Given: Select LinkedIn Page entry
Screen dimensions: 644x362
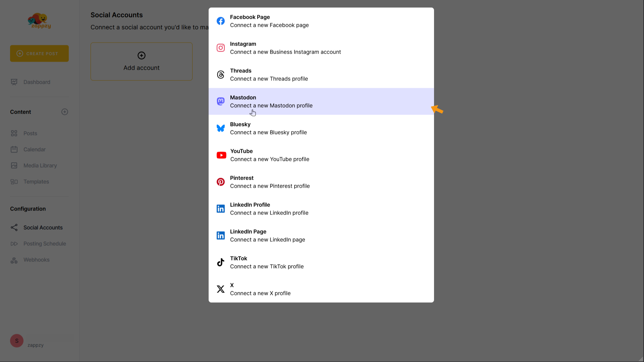Looking at the screenshot, I should pyautogui.click(x=321, y=236).
